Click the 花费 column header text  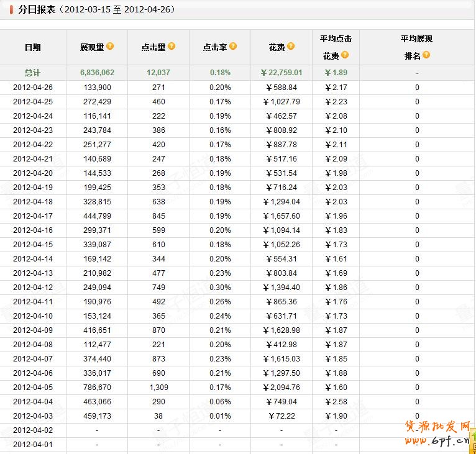click(277, 47)
